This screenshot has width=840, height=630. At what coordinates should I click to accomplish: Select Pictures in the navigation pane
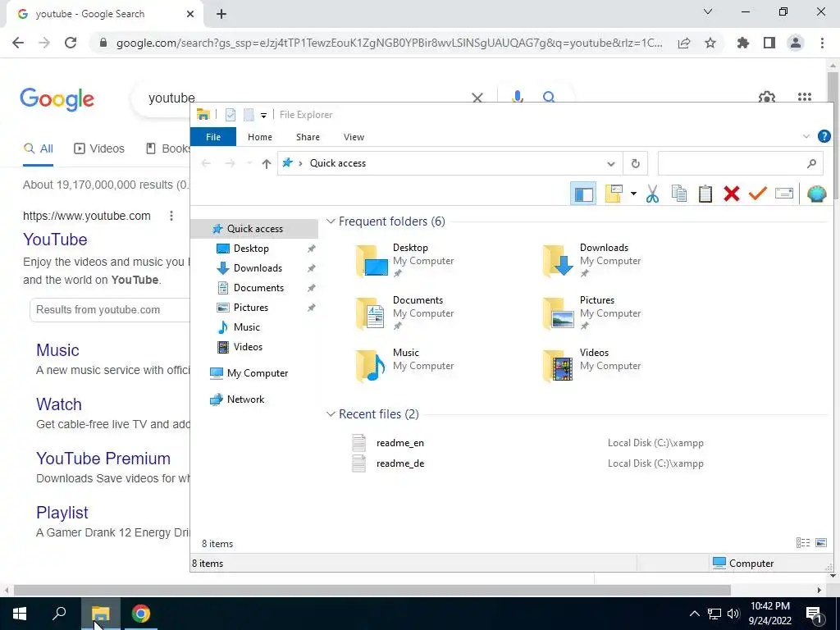click(251, 308)
